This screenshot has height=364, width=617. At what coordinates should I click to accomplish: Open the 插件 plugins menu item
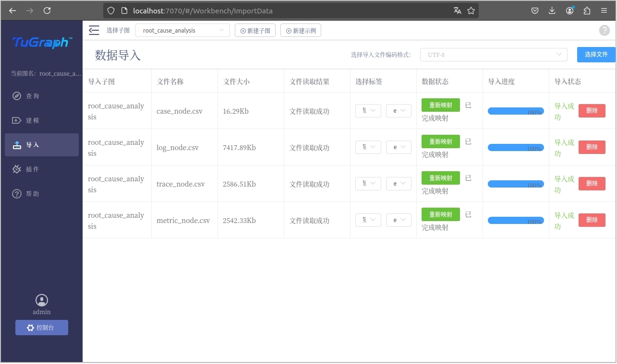33,169
